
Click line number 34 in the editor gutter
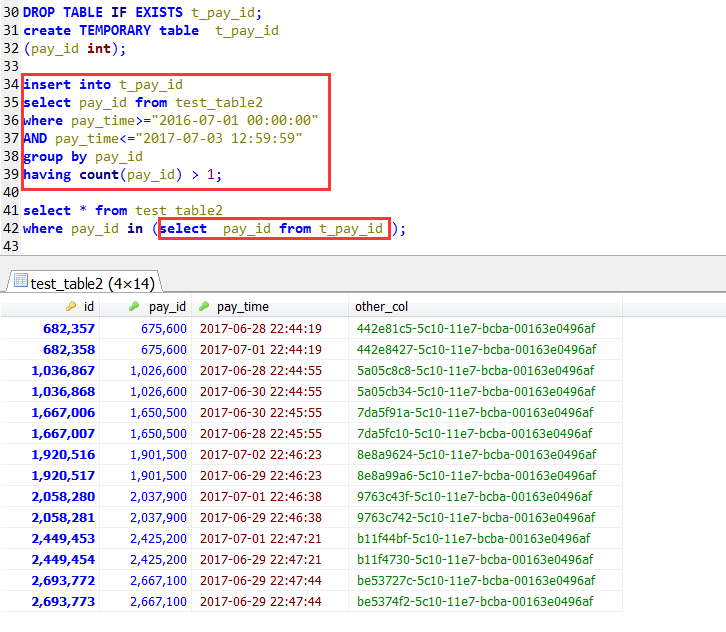(x=10, y=85)
